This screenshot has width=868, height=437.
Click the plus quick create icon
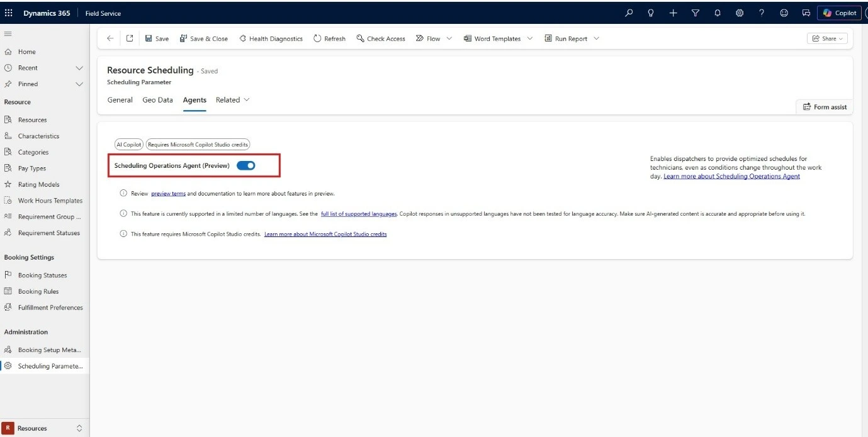click(x=673, y=13)
